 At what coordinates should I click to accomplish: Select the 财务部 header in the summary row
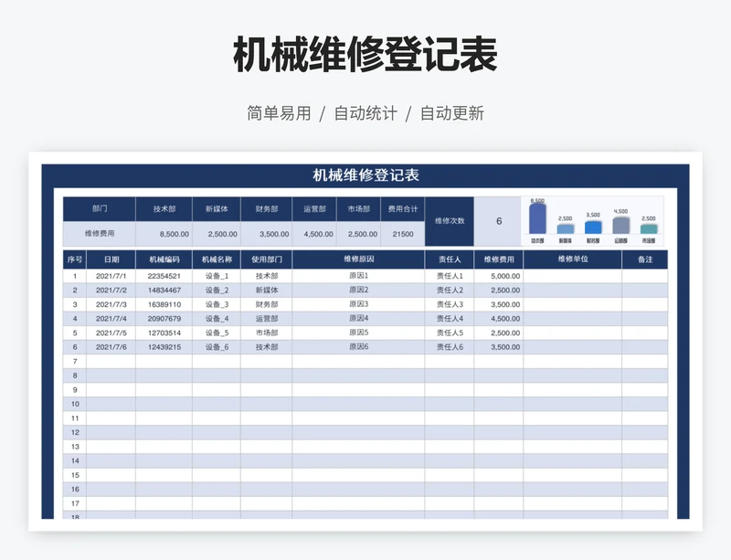click(x=266, y=209)
